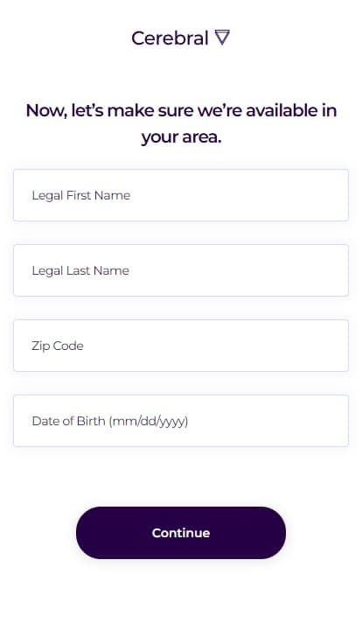Click the Cerebral triangle logo icon
The height and width of the screenshot is (644, 362).
coord(222,38)
